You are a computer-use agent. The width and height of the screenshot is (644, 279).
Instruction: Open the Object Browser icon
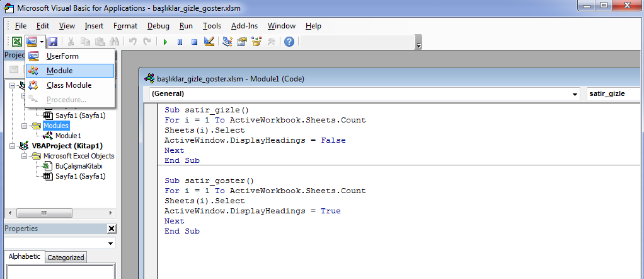click(x=256, y=42)
